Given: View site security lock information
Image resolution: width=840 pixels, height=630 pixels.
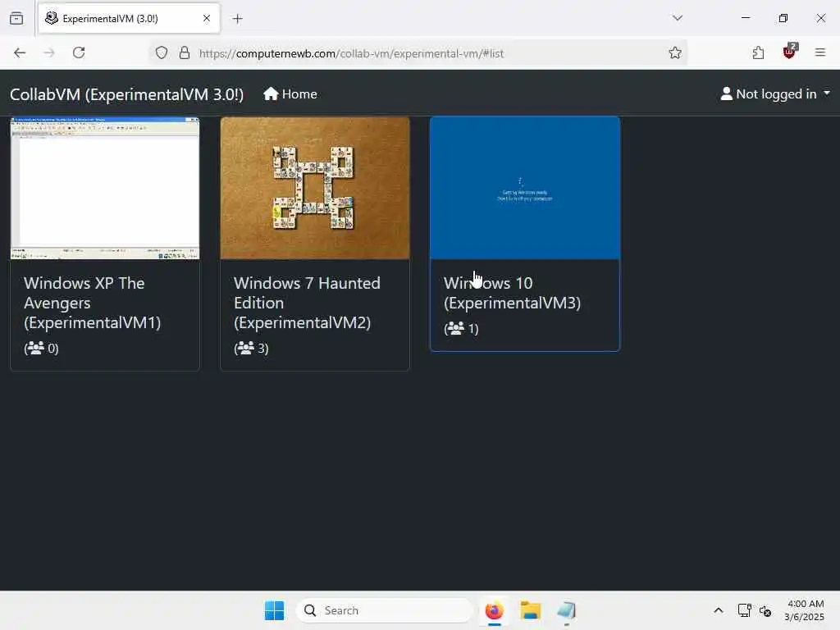Looking at the screenshot, I should tap(185, 53).
